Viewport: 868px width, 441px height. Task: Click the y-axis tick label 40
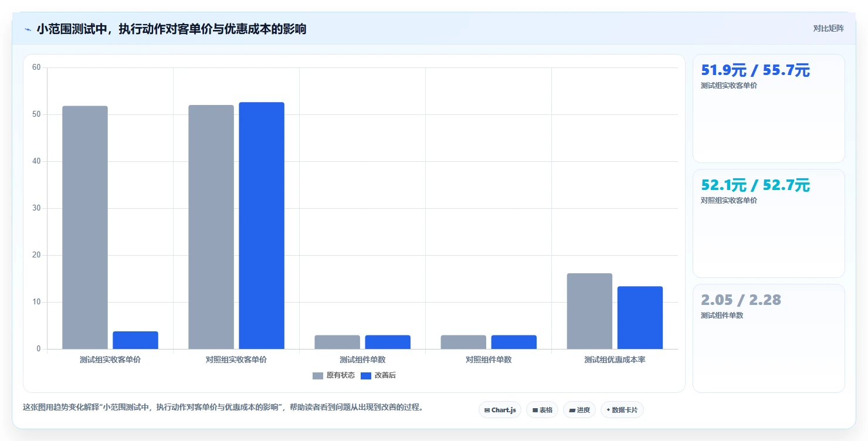36,161
